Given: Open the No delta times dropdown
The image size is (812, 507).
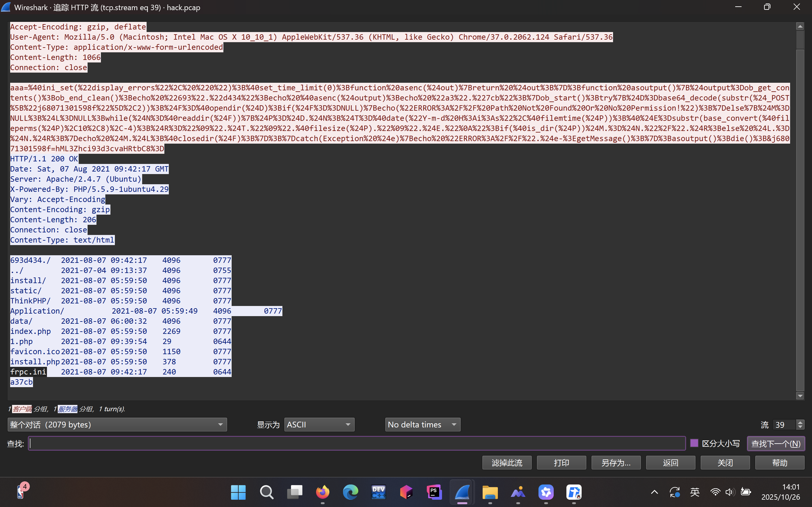Looking at the screenshot, I should pos(422,425).
